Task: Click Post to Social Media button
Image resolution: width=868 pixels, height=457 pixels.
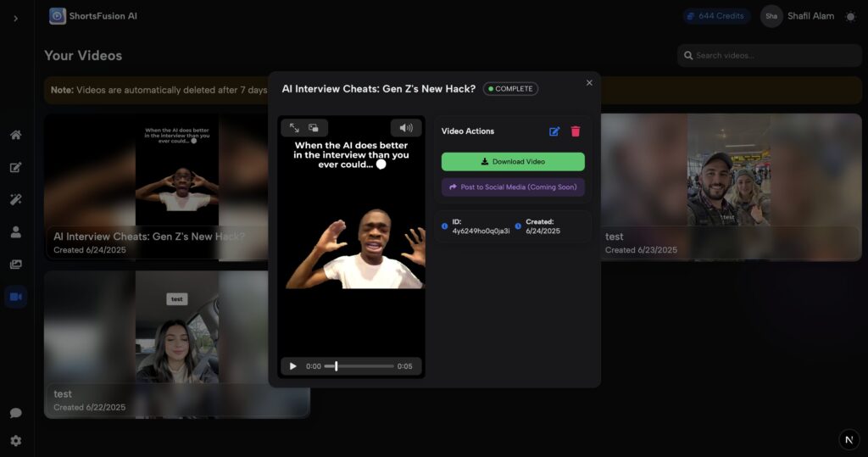Action: click(x=513, y=187)
